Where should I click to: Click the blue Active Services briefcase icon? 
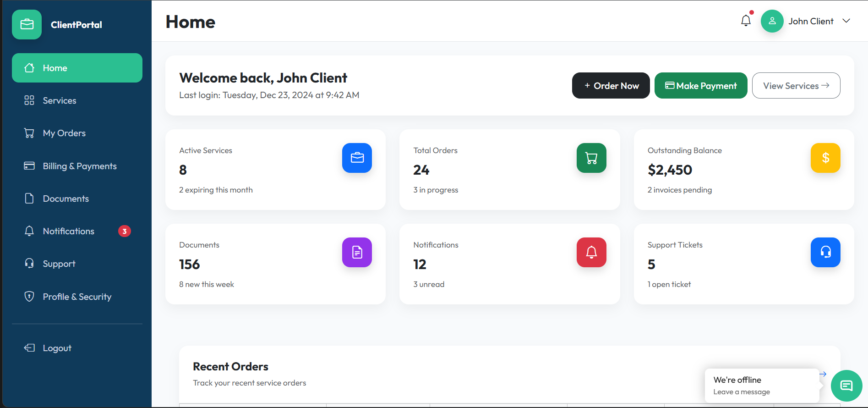(x=357, y=158)
